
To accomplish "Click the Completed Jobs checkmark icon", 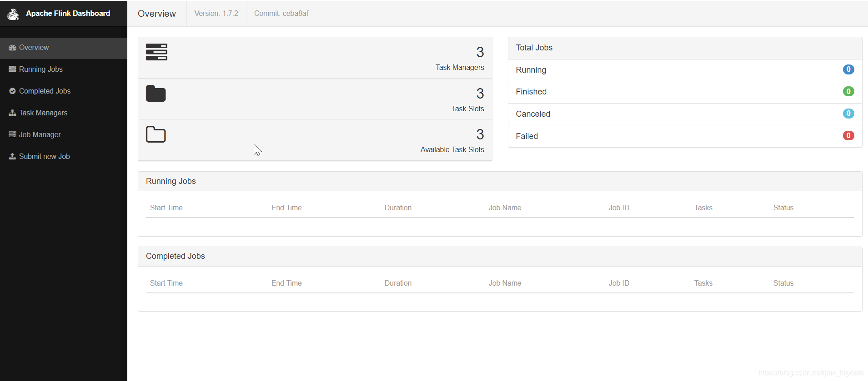I will 12,91.
